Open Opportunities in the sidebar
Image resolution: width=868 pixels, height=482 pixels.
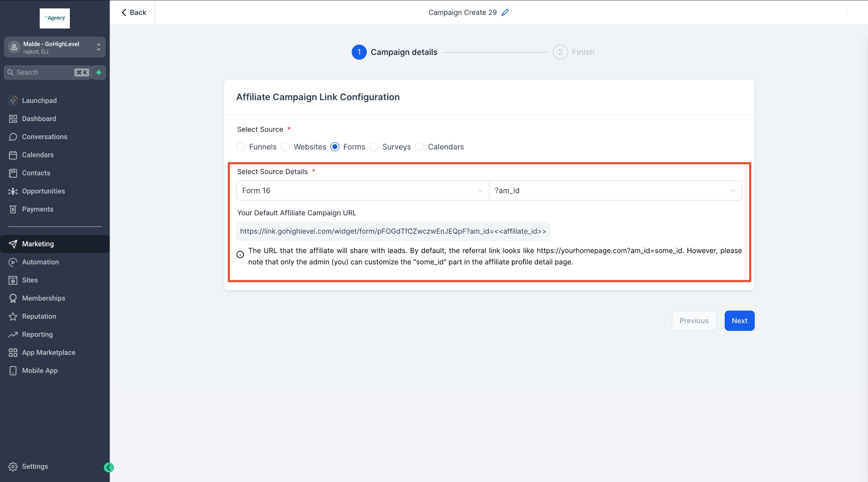coord(43,191)
